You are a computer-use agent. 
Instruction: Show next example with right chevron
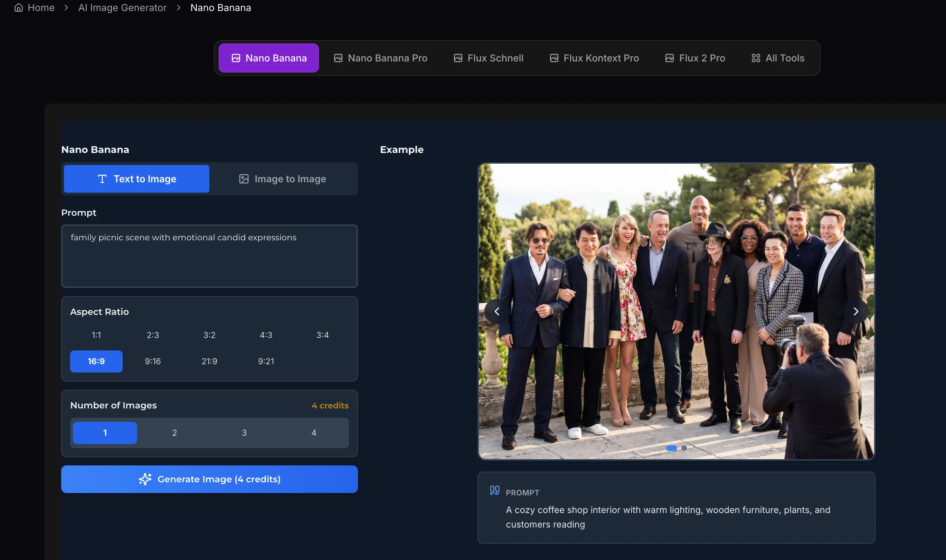[855, 311]
